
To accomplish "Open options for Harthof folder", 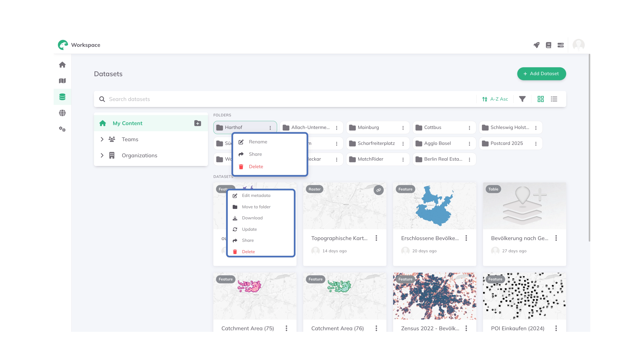I will click(x=270, y=128).
